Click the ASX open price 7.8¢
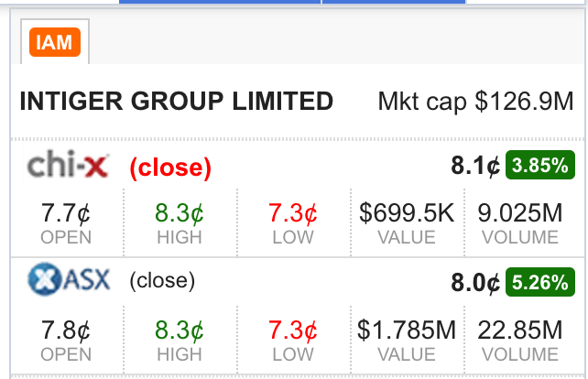Viewport: 588px width, 379px height. click(66, 330)
